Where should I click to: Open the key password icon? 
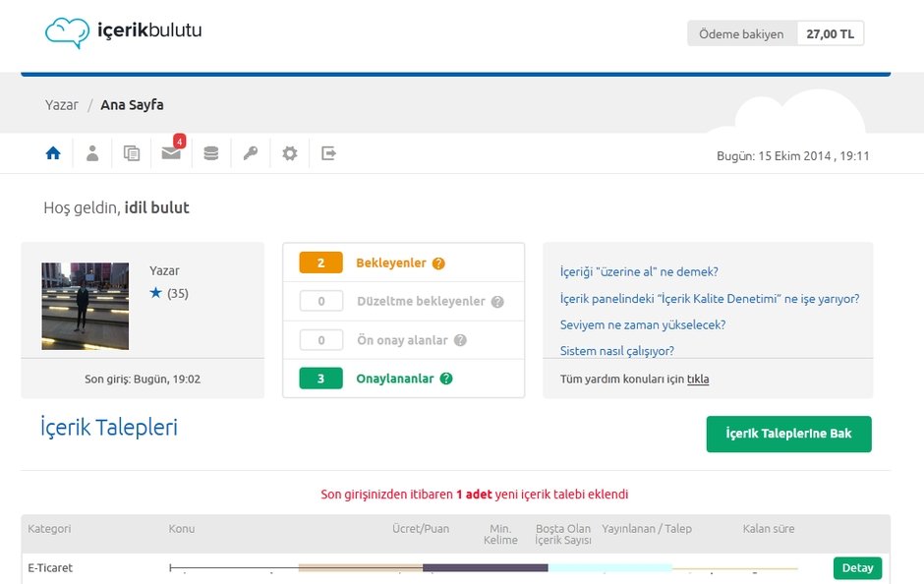coord(250,153)
